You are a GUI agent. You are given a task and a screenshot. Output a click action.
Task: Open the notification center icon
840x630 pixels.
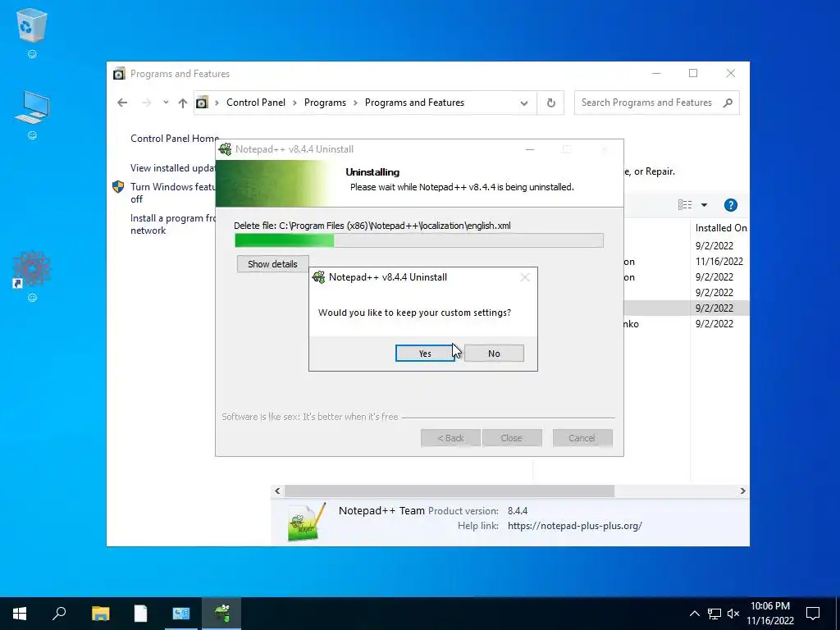[x=813, y=614]
